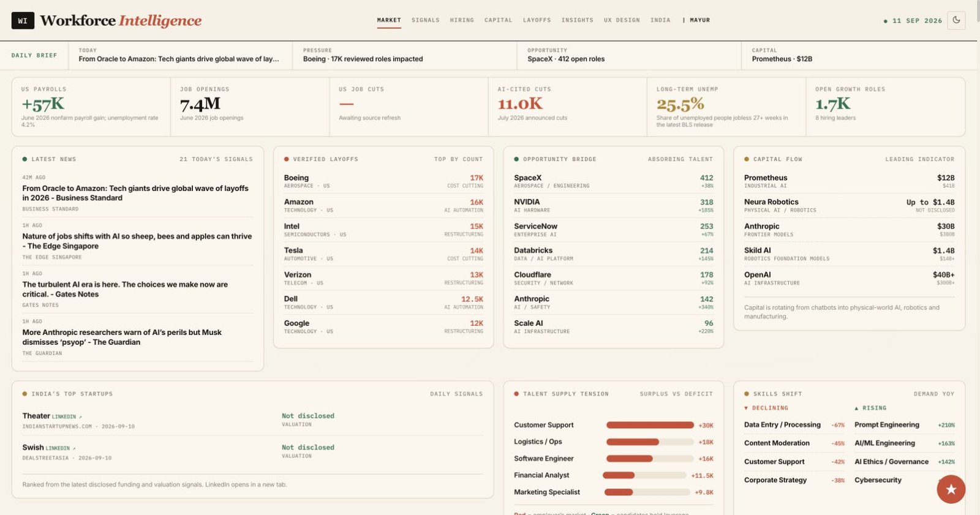Click Prometheus in the Capital Flow panel
Viewport: 980px width, 515px height.
850,181
